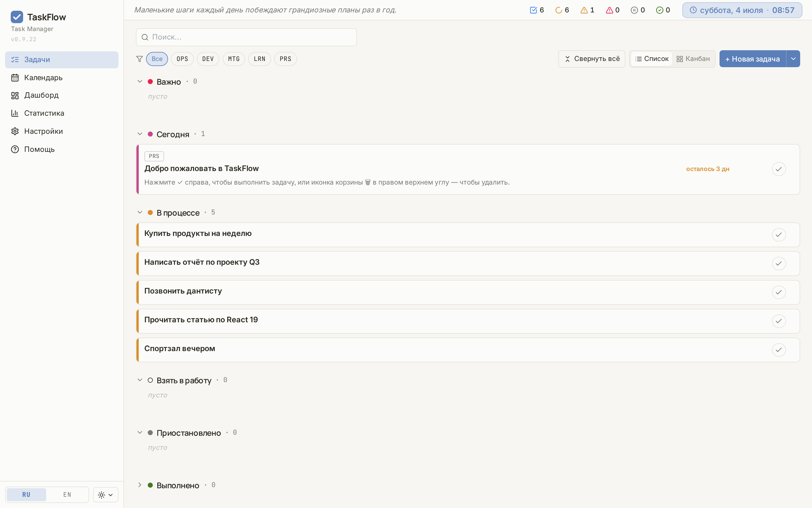Collapse the В процессе section

(x=140, y=213)
